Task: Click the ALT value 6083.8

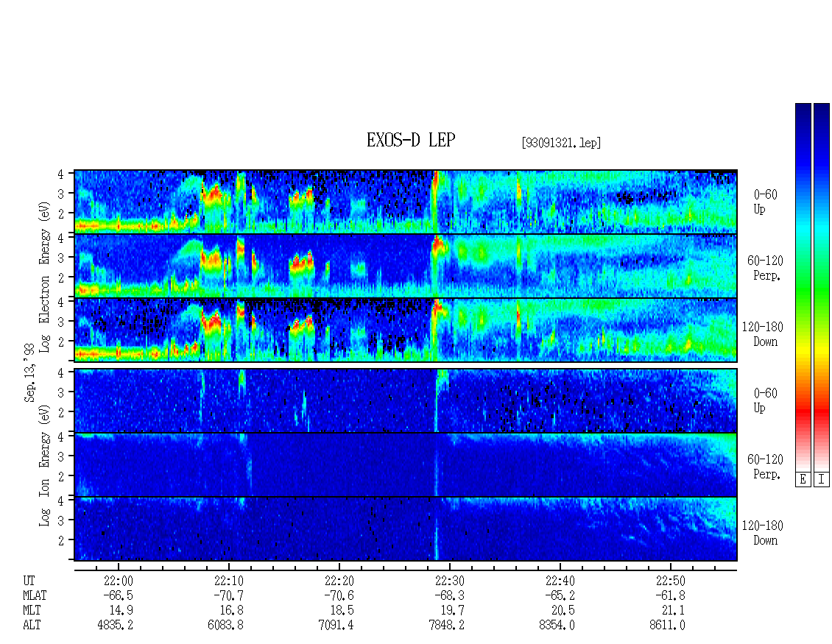Action: point(225,626)
